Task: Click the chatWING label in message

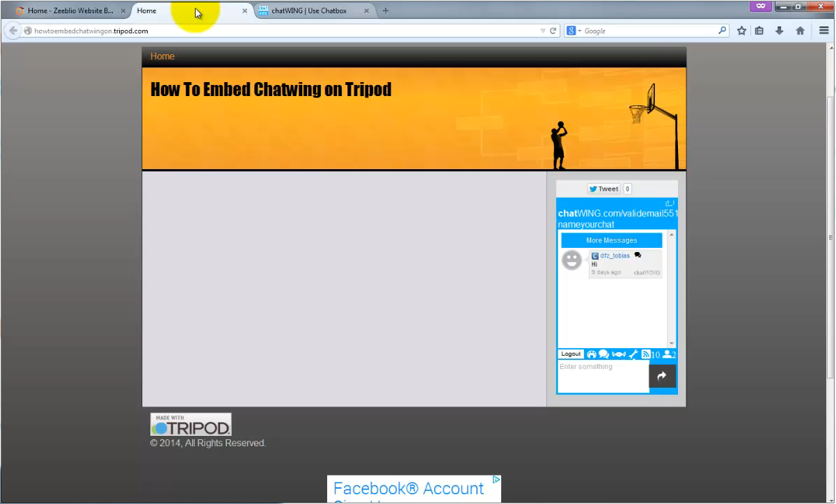Action: (x=647, y=273)
